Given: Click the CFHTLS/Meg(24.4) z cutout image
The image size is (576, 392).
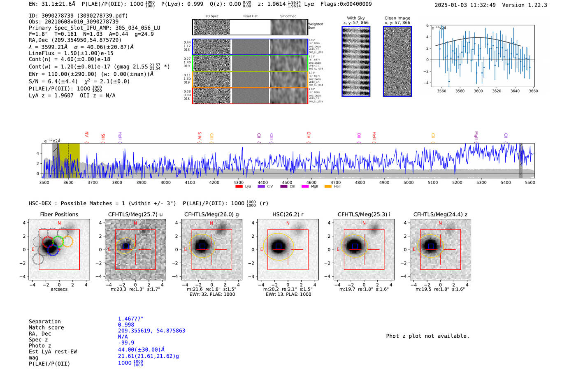Looking at the screenshot, I should click(440, 250).
